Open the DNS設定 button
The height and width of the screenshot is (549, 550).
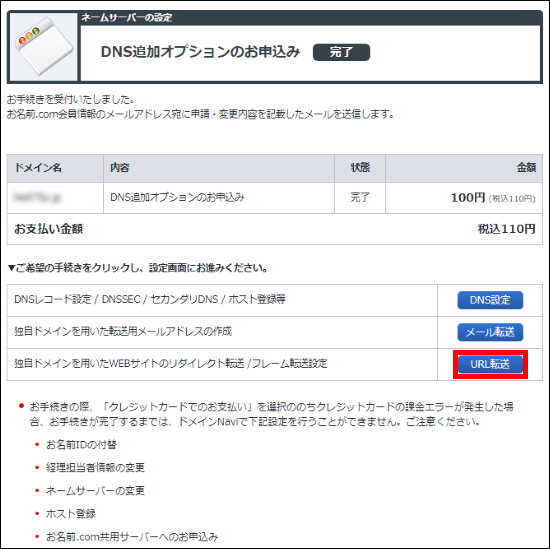(x=490, y=300)
